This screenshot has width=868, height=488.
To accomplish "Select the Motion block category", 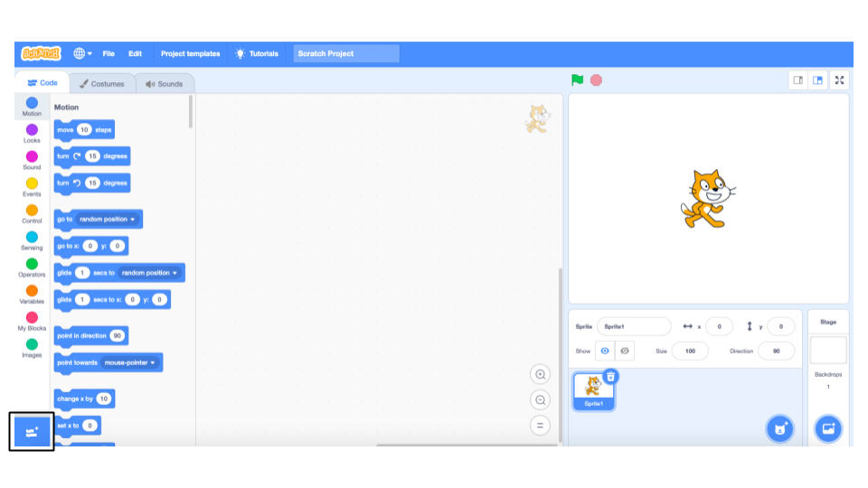I will [x=32, y=107].
